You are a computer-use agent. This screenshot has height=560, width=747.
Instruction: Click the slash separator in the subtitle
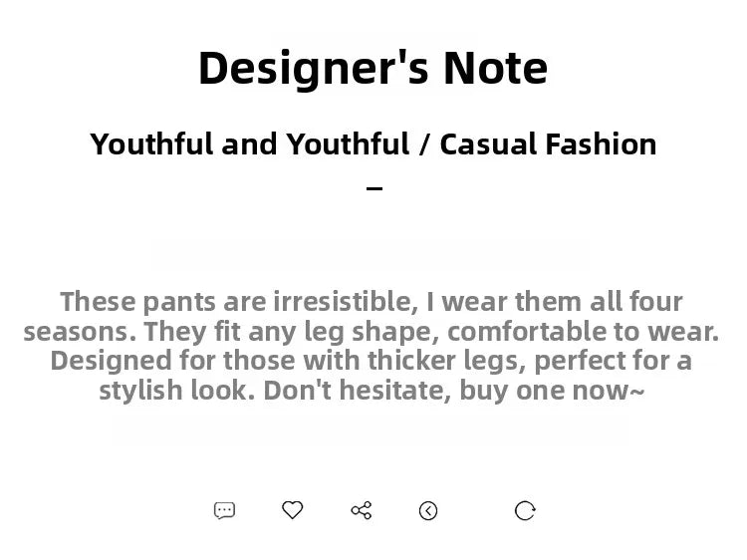click(424, 144)
